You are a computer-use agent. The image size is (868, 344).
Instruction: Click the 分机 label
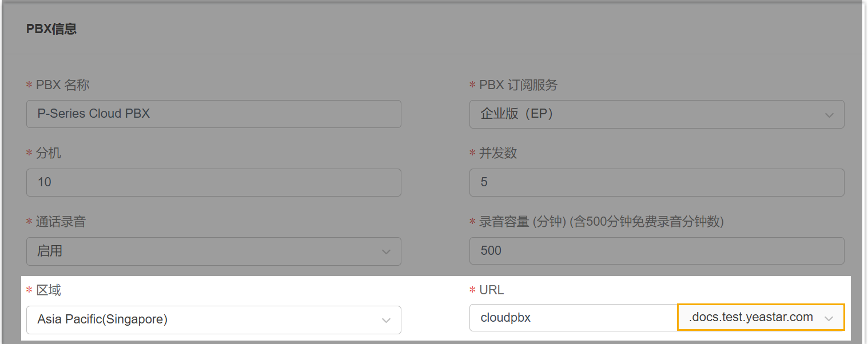pos(49,153)
